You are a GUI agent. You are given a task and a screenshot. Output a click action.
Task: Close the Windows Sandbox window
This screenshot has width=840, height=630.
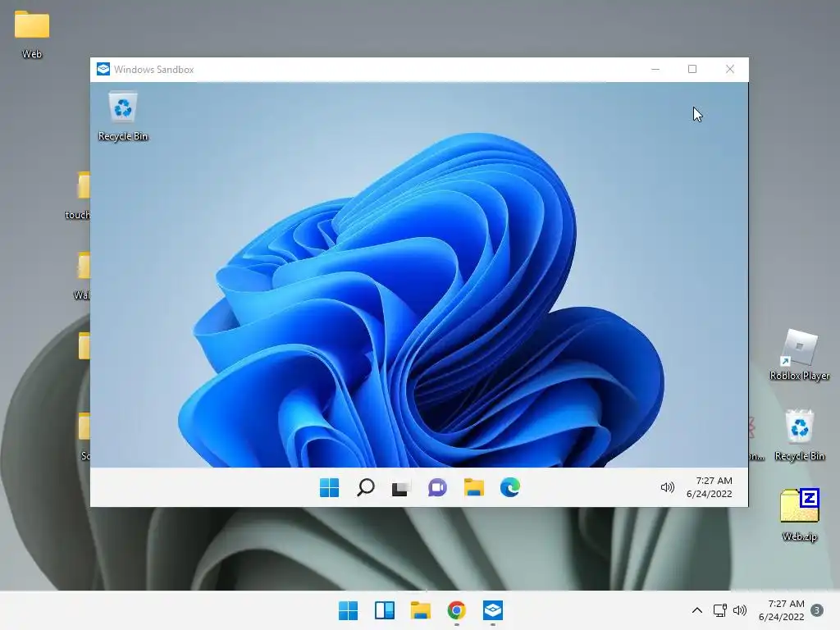729,69
